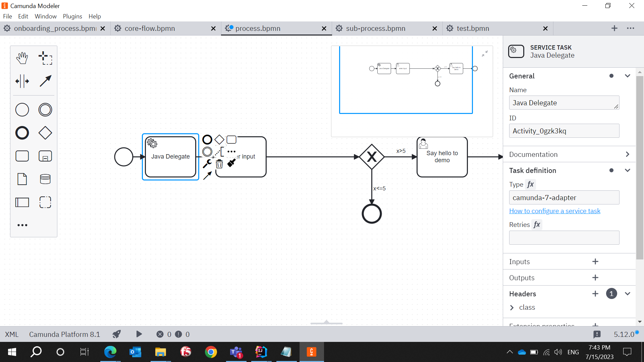Open the Window menu
The image size is (644, 362).
pos(46,16)
